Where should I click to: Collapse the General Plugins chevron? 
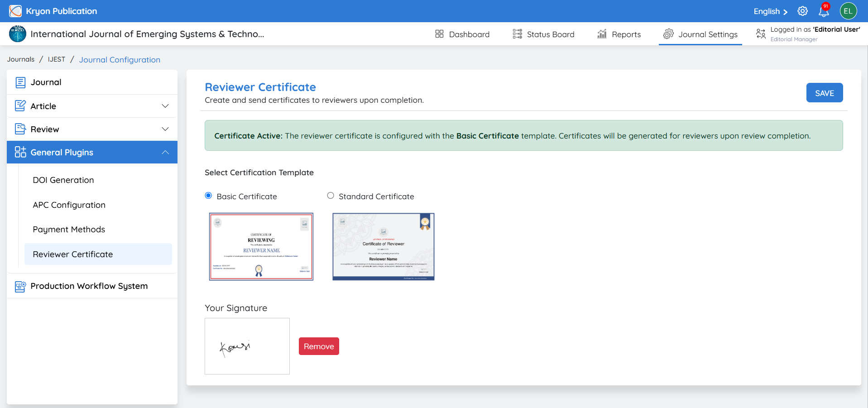pyautogui.click(x=165, y=152)
